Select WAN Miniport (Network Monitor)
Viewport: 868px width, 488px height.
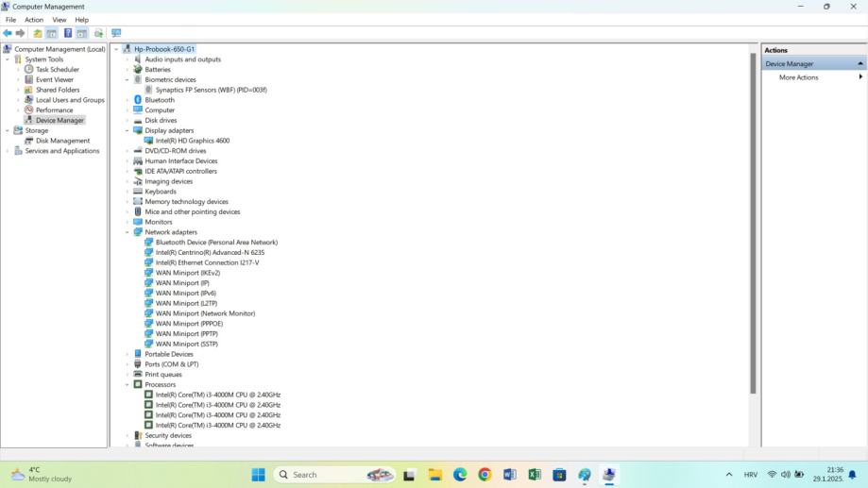[x=205, y=313]
